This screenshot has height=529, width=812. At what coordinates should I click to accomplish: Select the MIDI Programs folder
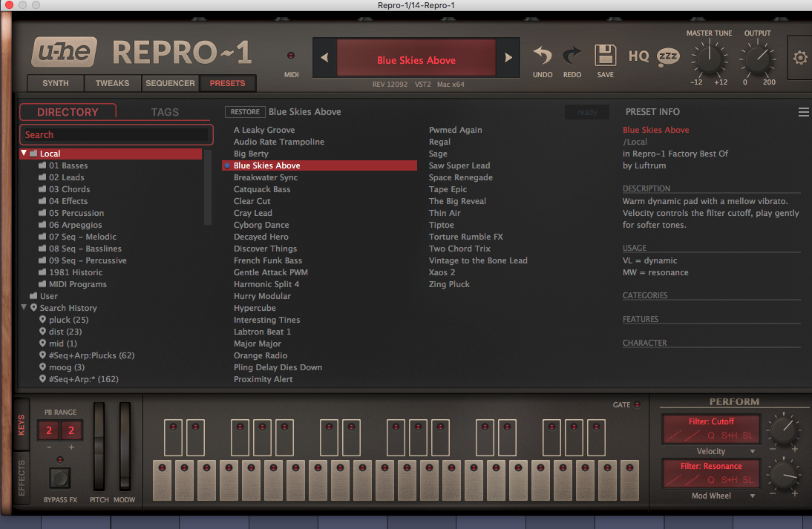pyautogui.click(x=78, y=284)
